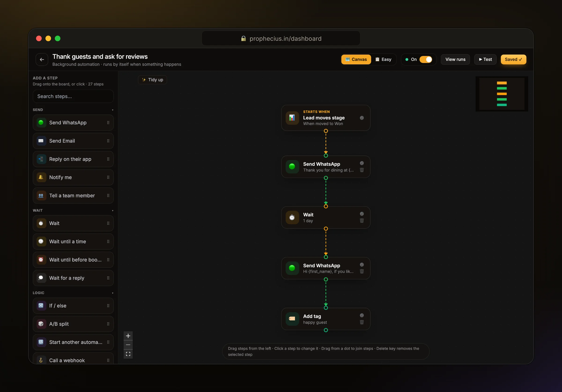Add a Send WhatsApp step from sidebar
The width and height of the screenshot is (562, 392).
click(x=73, y=123)
